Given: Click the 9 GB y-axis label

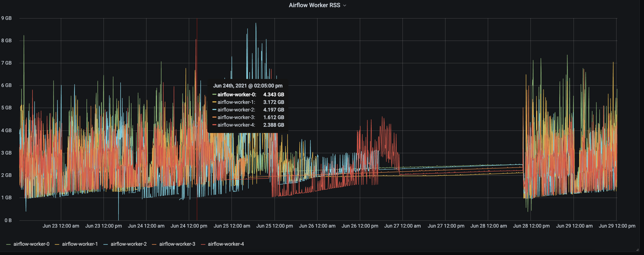Looking at the screenshot, I should [x=7, y=18].
